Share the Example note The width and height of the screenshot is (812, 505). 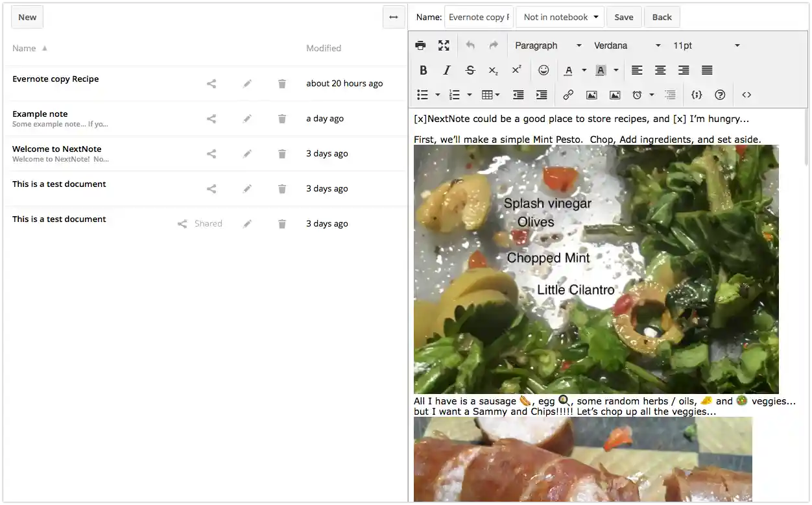(211, 118)
